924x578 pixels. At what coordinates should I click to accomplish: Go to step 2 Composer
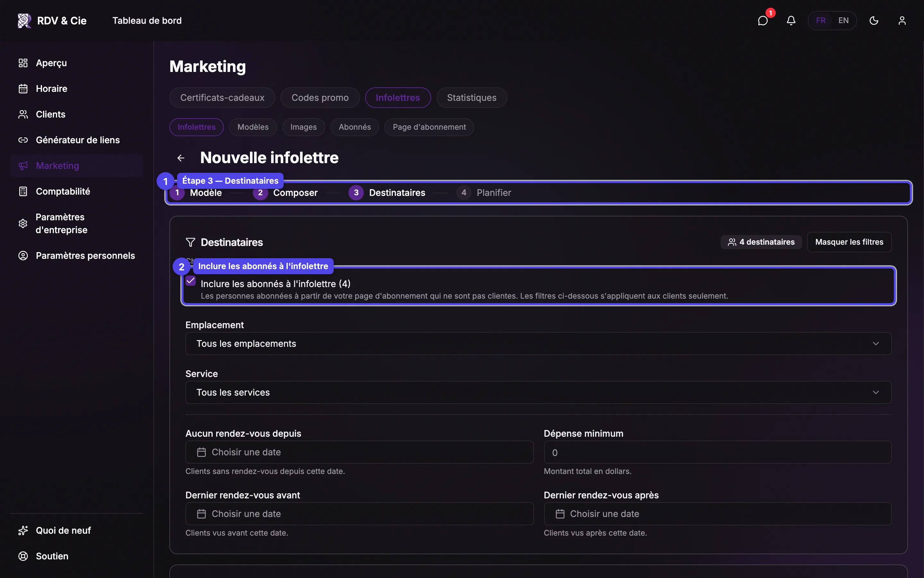286,193
